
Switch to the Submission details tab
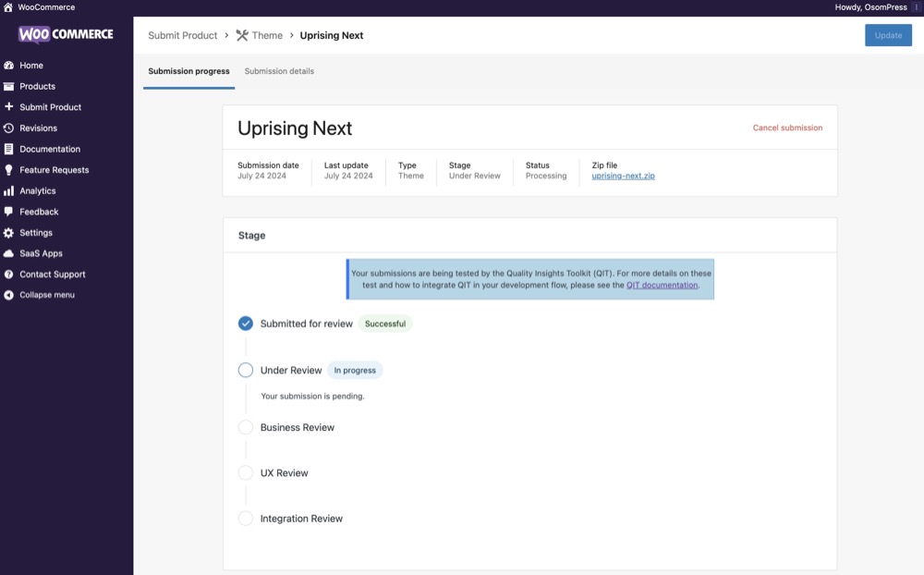coord(279,71)
